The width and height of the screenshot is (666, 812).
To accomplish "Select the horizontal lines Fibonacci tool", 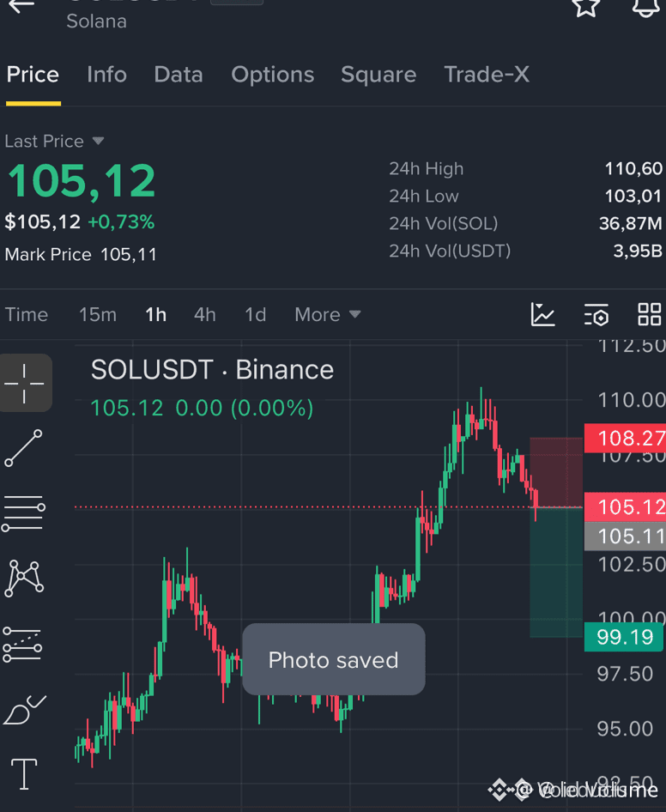I will point(23,513).
